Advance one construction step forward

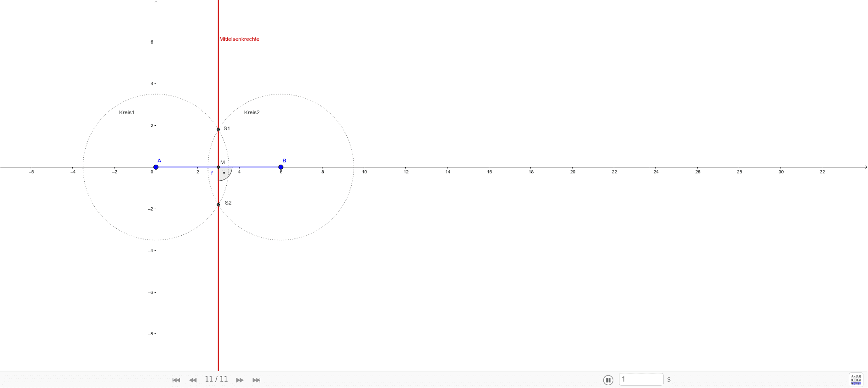click(240, 380)
